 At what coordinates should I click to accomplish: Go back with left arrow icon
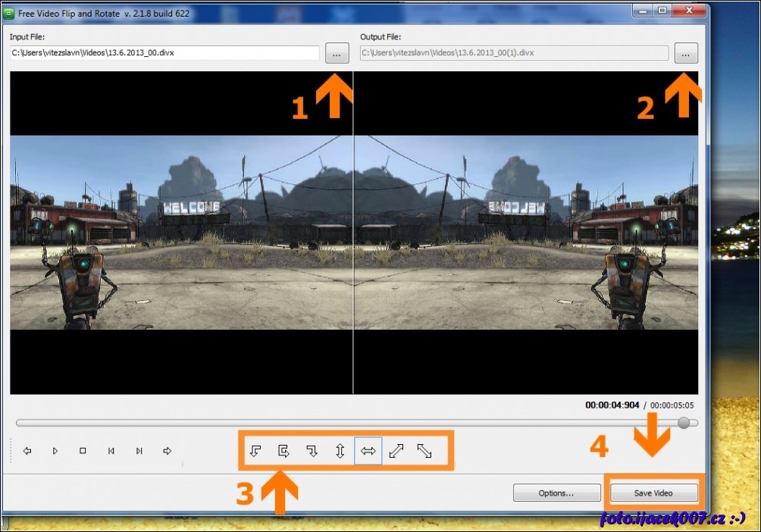[27, 451]
